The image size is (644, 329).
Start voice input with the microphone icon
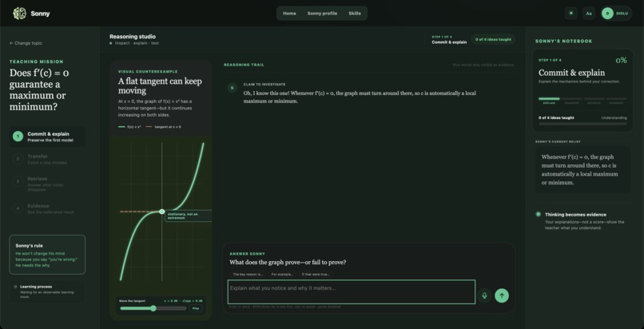click(x=484, y=295)
